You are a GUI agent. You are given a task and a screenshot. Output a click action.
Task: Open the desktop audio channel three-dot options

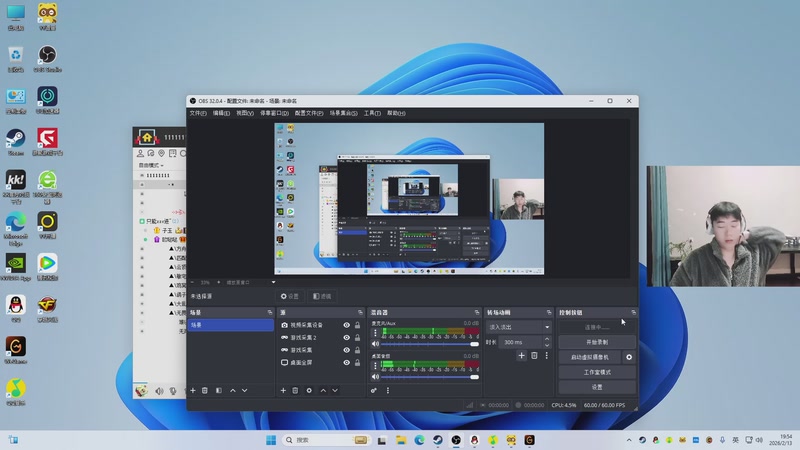point(376,366)
